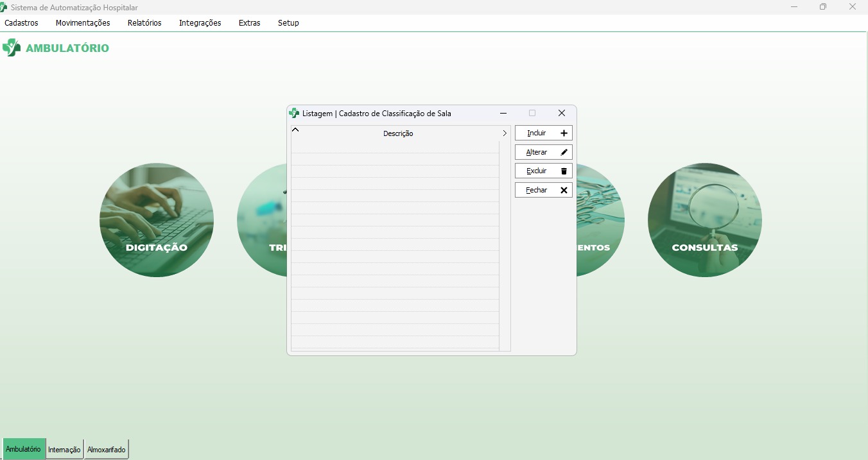Open the Consultas magnifier module icon
The image size is (868, 460).
pos(704,219)
